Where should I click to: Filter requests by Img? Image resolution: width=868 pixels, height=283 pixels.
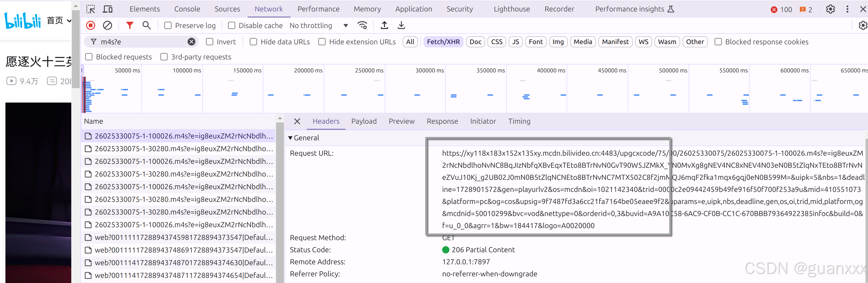[x=558, y=42]
